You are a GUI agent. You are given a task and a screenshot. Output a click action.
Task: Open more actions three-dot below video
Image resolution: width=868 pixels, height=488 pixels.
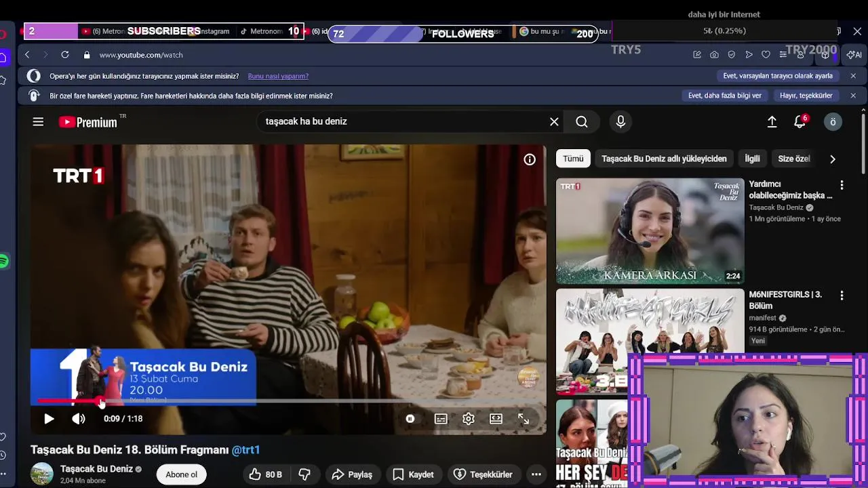pos(536,474)
